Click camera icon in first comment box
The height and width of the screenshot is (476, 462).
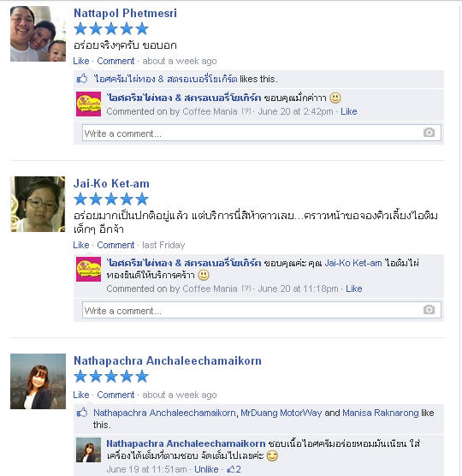(429, 133)
